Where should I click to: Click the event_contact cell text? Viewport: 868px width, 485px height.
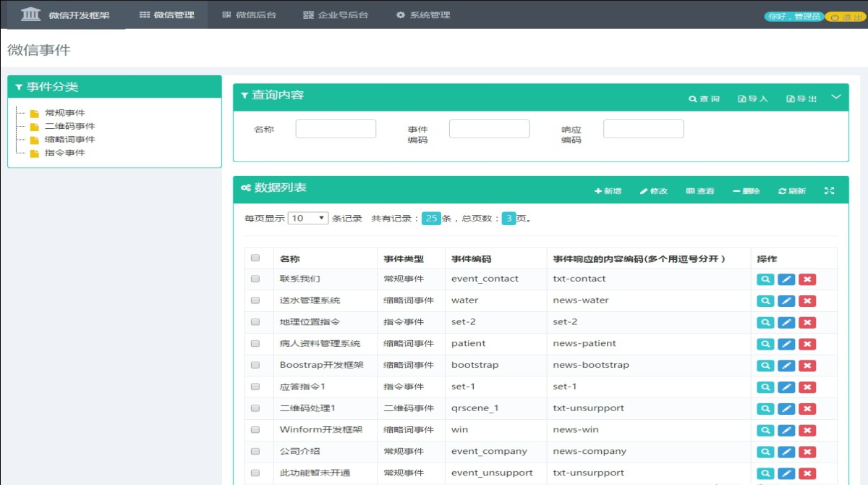485,279
